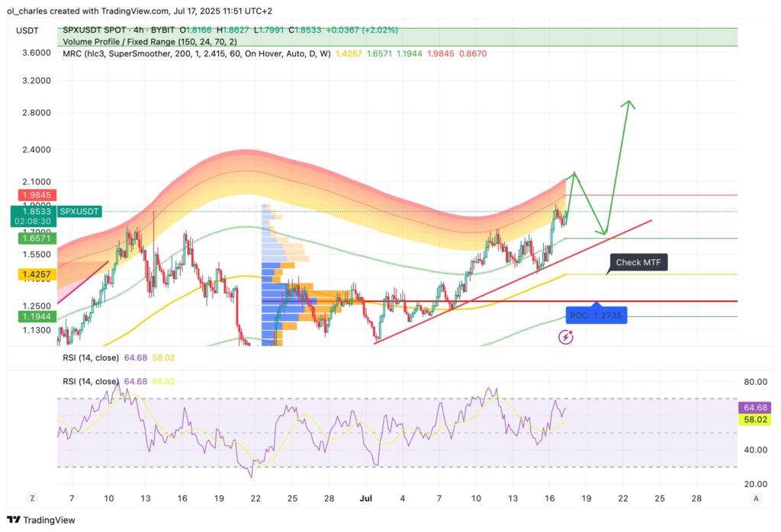Click the red 1.9845 level label on left axis
781x532 pixels.
click(x=36, y=195)
